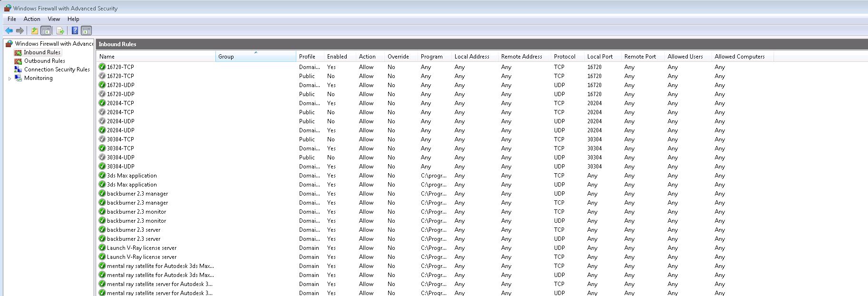The height and width of the screenshot is (296, 868).
Task: Toggle the Show/Hide Action Pane toolbar button
Action: pyautogui.click(x=86, y=30)
